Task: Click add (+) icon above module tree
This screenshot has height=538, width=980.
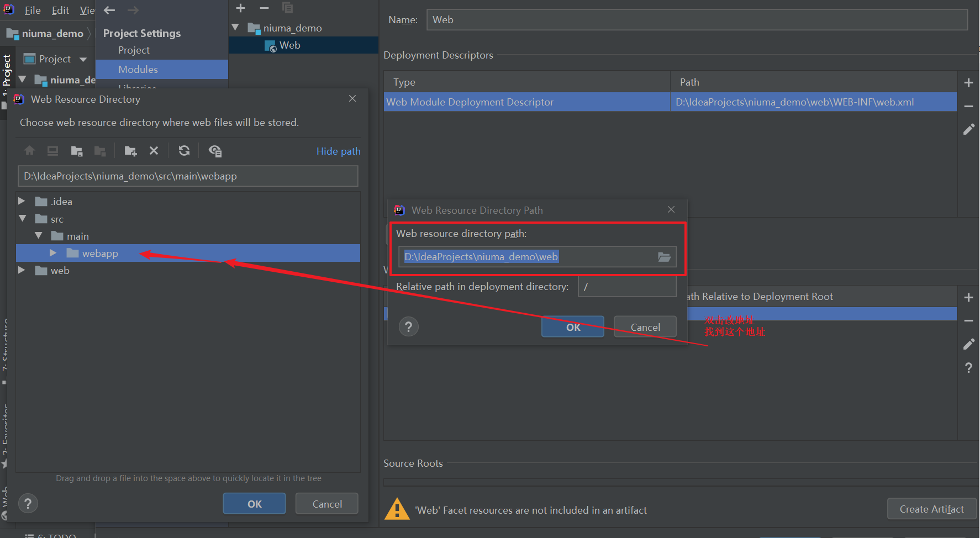Action: [240, 8]
